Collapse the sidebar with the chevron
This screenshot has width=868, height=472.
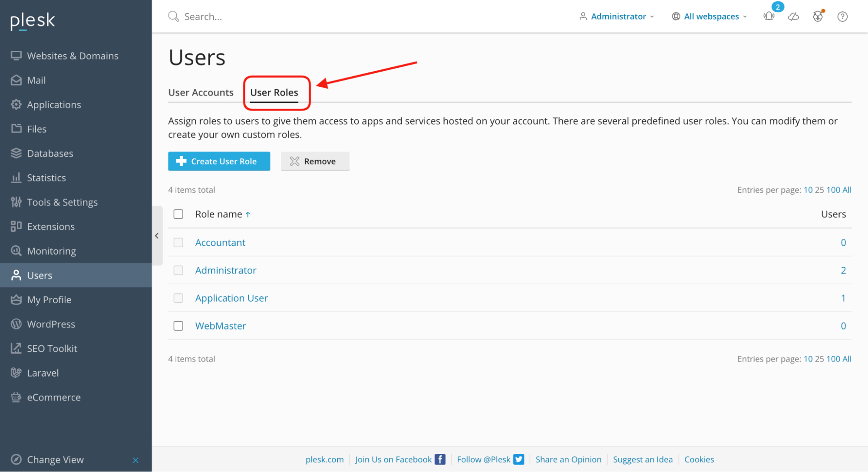[x=157, y=236]
